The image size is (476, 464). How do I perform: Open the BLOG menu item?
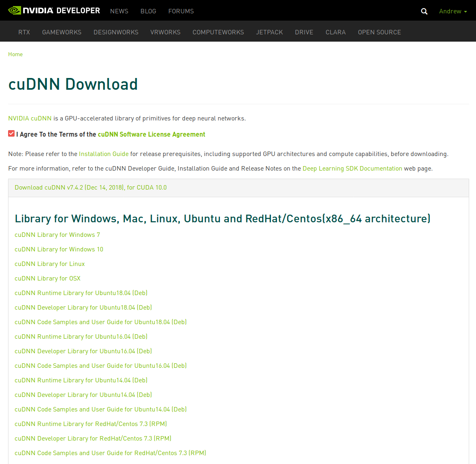pos(148,11)
